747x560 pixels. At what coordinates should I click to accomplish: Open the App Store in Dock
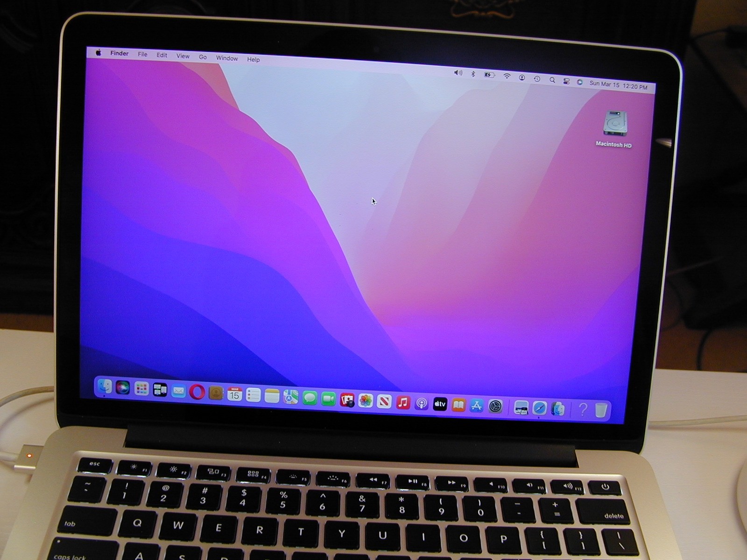click(x=477, y=406)
